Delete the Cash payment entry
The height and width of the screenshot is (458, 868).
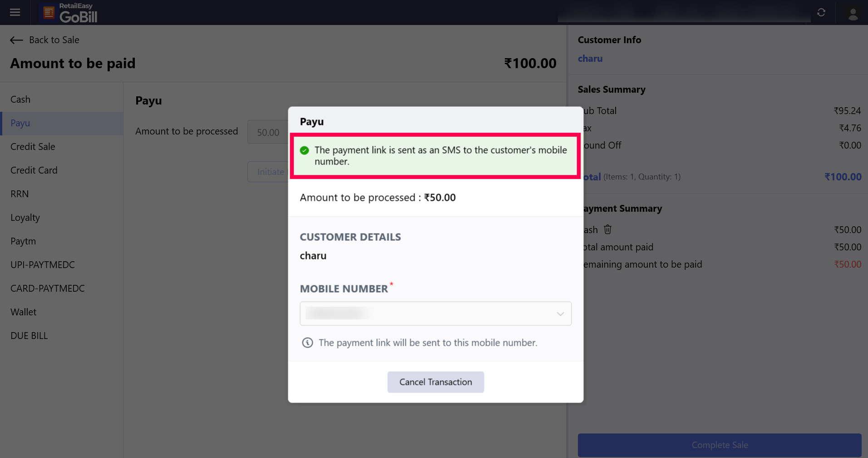click(x=607, y=229)
